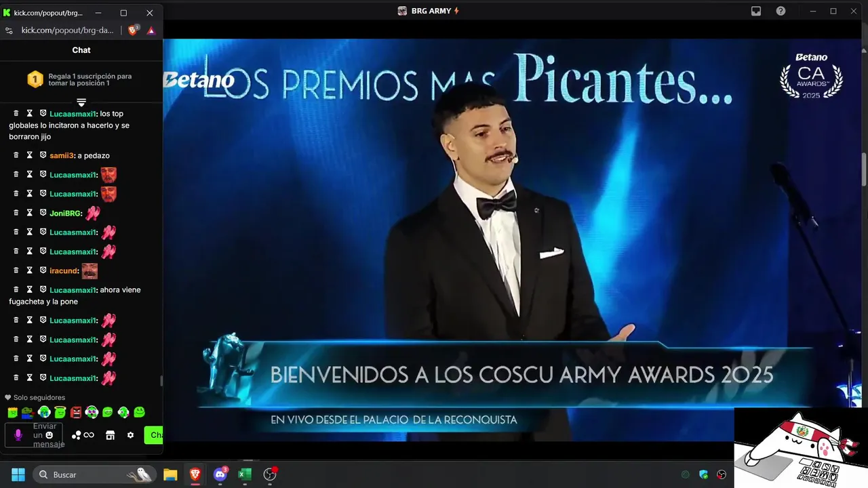Select the Pepe frog with rose emote
The height and width of the screenshot is (488, 868).
pyautogui.click(x=28, y=412)
